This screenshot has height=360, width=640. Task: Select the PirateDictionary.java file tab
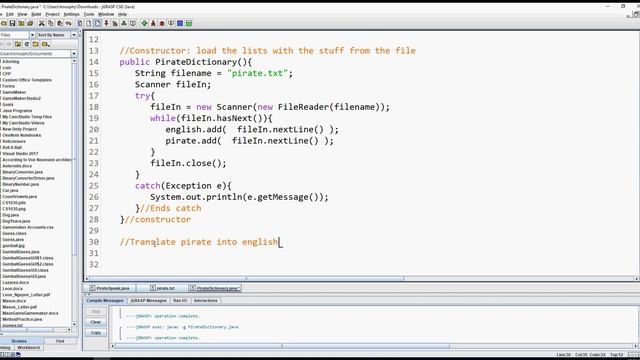(x=215, y=288)
